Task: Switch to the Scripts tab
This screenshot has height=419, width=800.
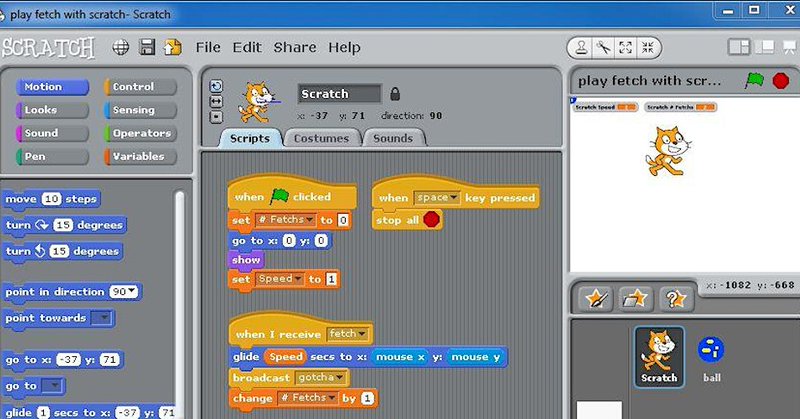Action: pos(249,138)
